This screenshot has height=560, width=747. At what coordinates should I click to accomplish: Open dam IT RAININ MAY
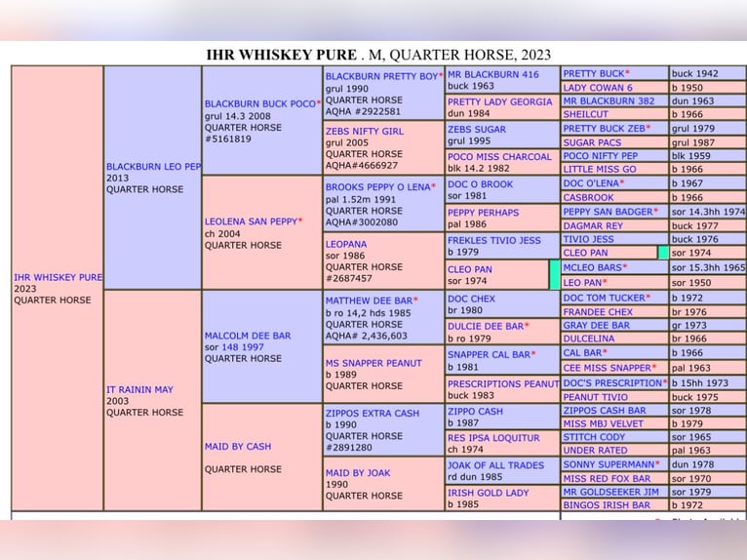[139, 390]
